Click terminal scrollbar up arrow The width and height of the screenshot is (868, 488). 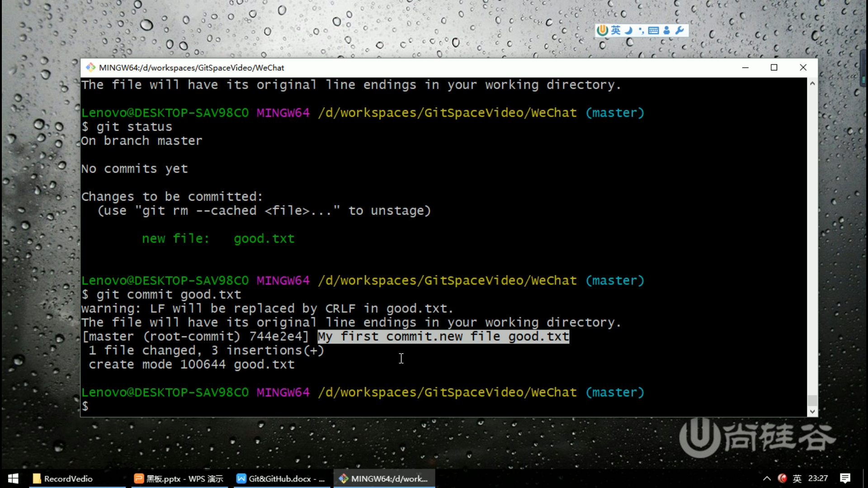pyautogui.click(x=812, y=84)
